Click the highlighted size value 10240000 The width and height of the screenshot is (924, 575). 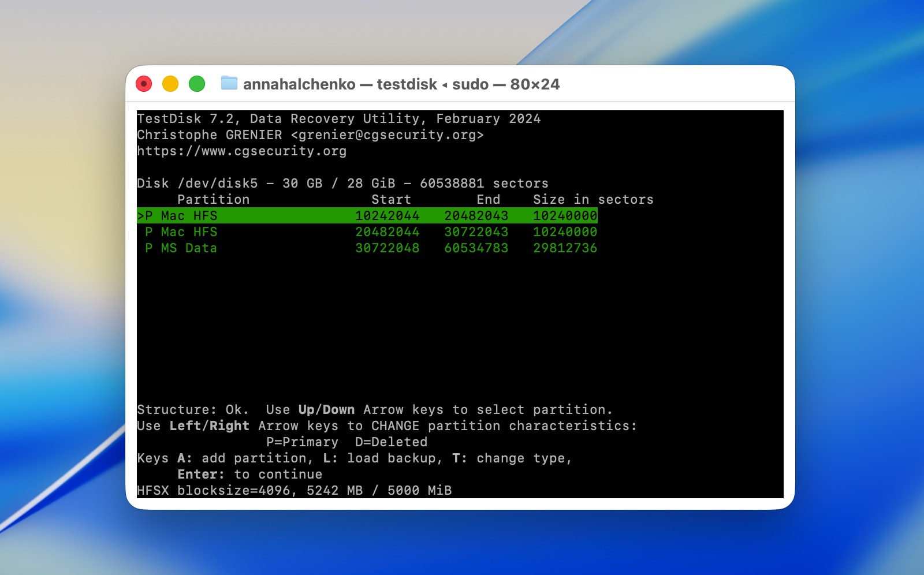point(565,215)
